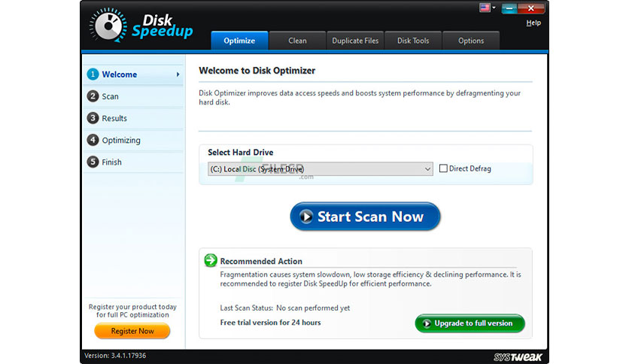
Task: Click the version number text
Action: (115, 356)
